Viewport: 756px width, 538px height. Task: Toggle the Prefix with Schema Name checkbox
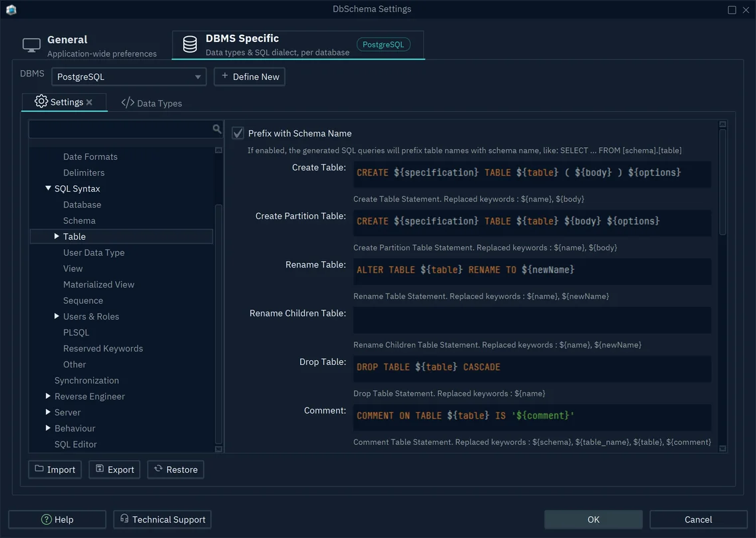click(x=238, y=133)
